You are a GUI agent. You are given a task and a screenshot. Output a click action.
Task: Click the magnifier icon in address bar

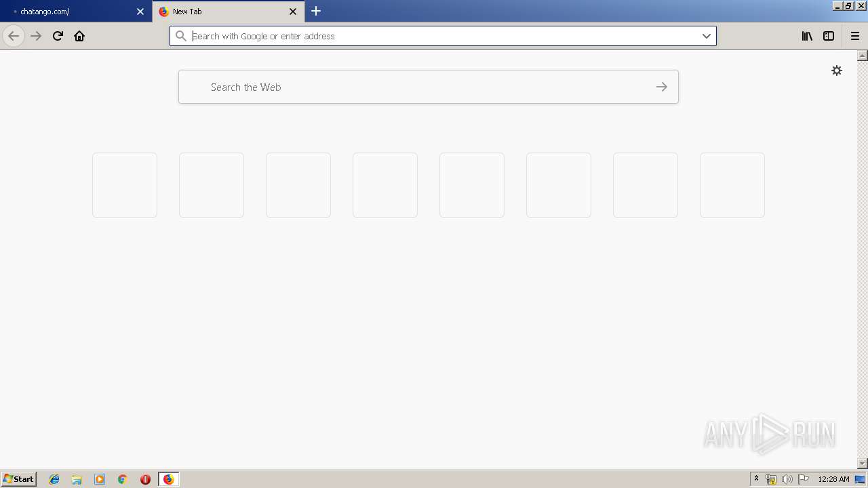point(181,36)
